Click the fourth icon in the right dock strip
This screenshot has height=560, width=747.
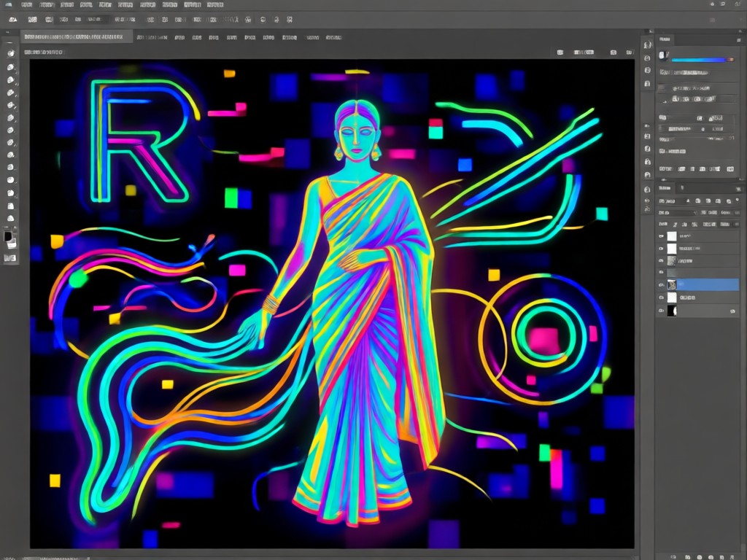(647, 84)
